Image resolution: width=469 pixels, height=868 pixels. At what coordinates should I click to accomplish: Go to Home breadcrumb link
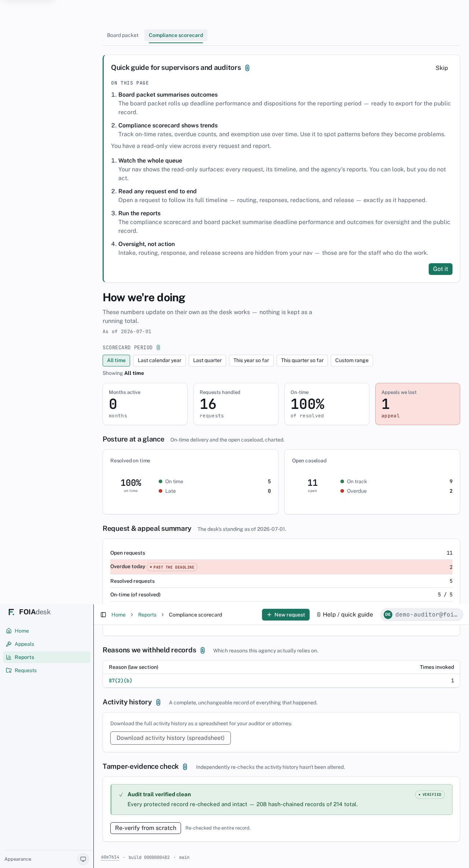118,615
